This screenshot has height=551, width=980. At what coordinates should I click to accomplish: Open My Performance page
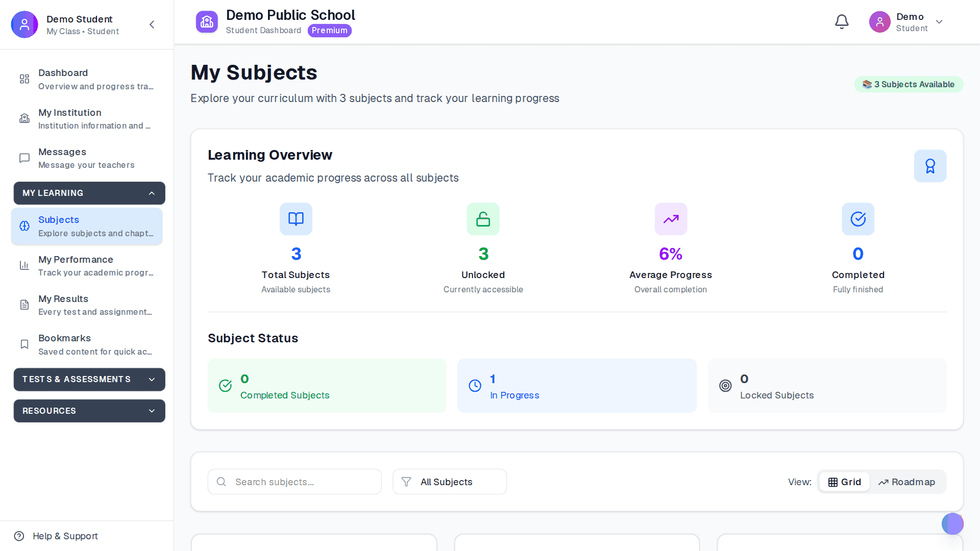click(x=87, y=266)
